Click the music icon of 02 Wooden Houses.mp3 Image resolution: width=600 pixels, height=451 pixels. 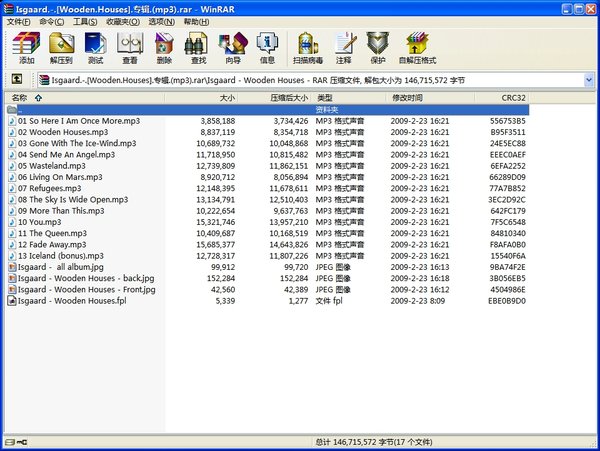[x=12, y=132]
